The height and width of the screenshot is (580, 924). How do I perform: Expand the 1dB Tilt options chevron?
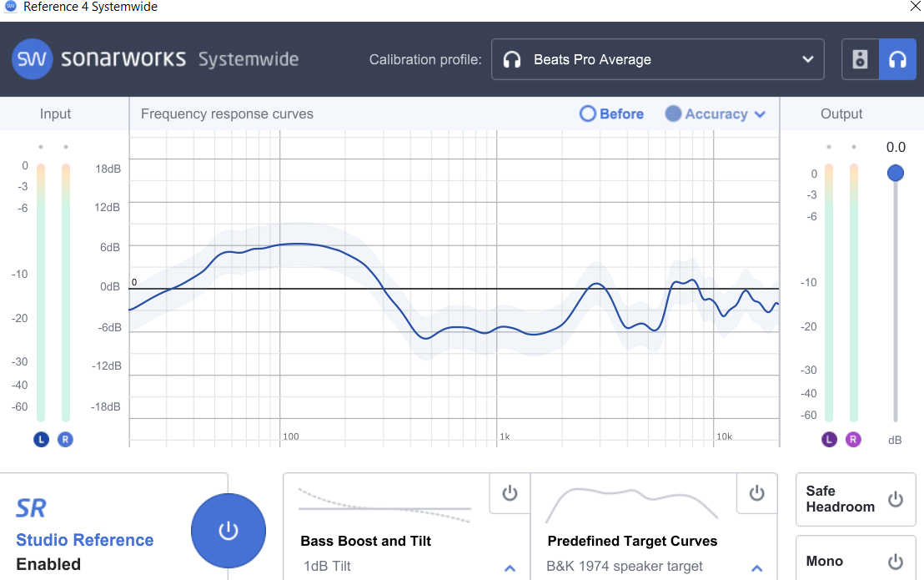[x=510, y=568]
